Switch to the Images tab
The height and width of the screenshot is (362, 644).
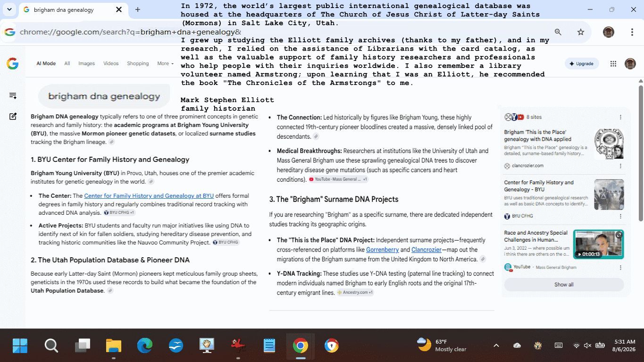(86, 63)
